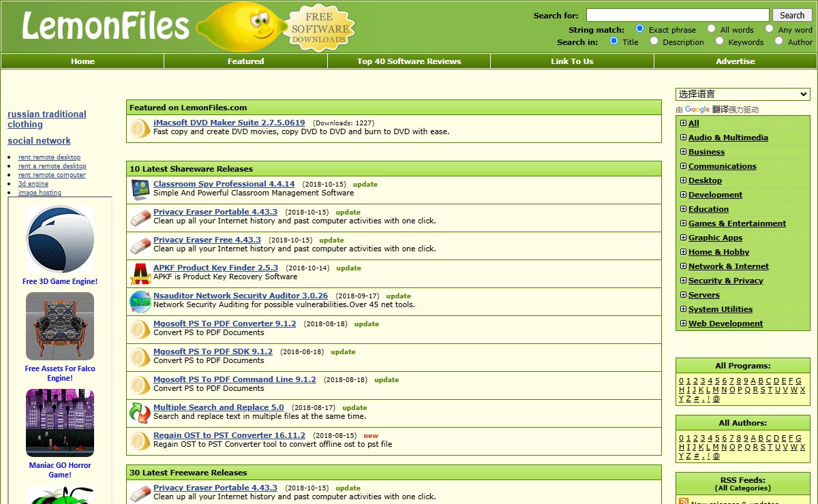Expand the Business category plus box
The width and height of the screenshot is (818, 504).
click(x=683, y=152)
